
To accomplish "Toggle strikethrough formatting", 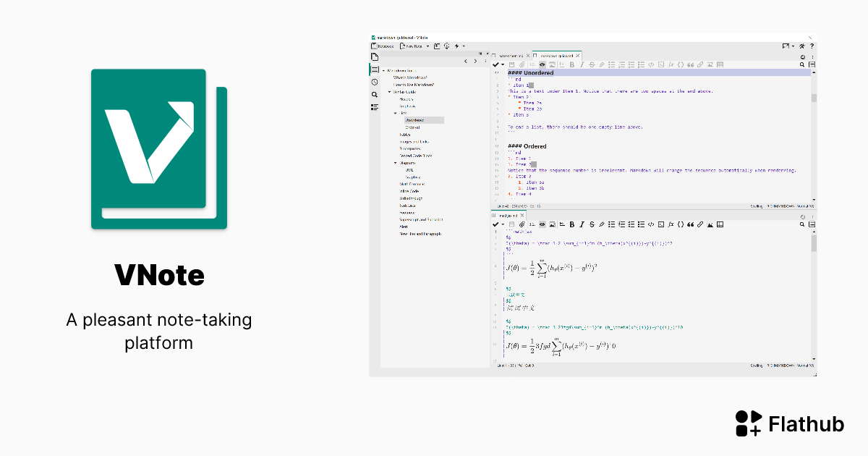I will pyautogui.click(x=591, y=64).
